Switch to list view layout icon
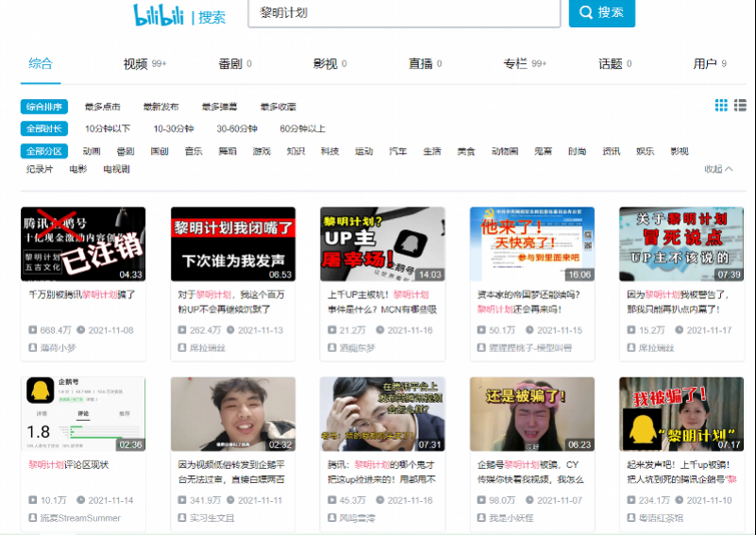 741,105
